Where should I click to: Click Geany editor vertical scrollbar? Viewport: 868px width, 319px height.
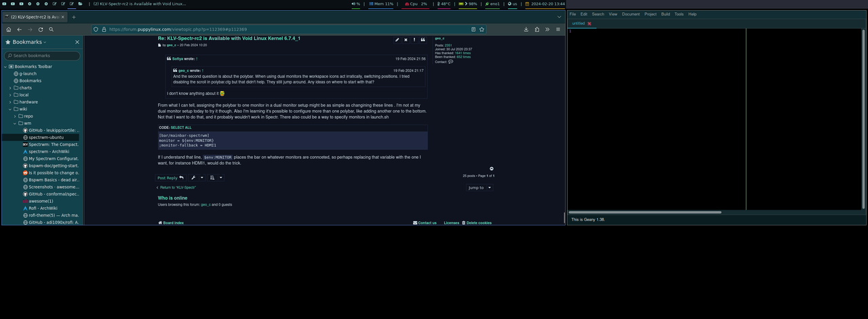(x=864, y=119)
